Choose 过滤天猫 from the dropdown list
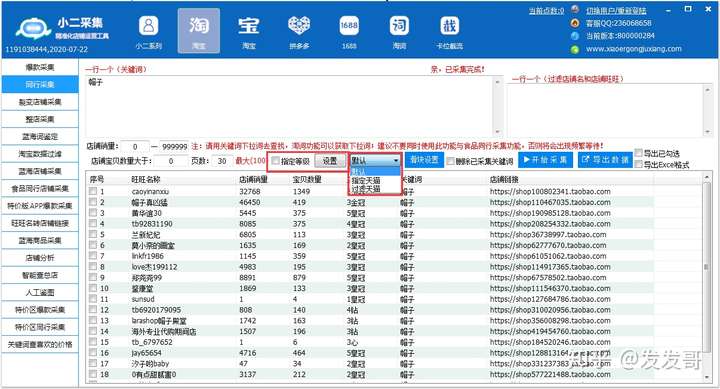Screen dimensions: 720x389 375,188
